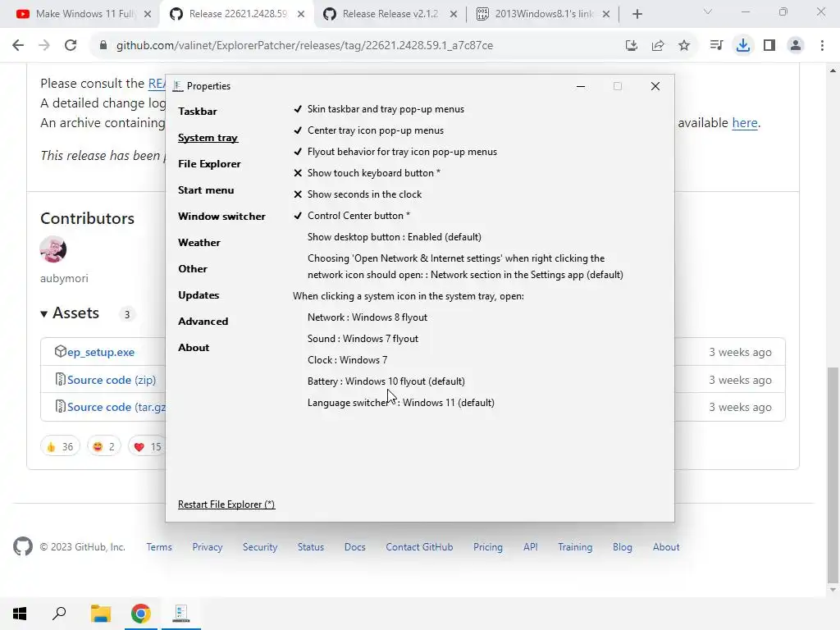
Task: Open the Updates section
Action: tap(199, 295)
